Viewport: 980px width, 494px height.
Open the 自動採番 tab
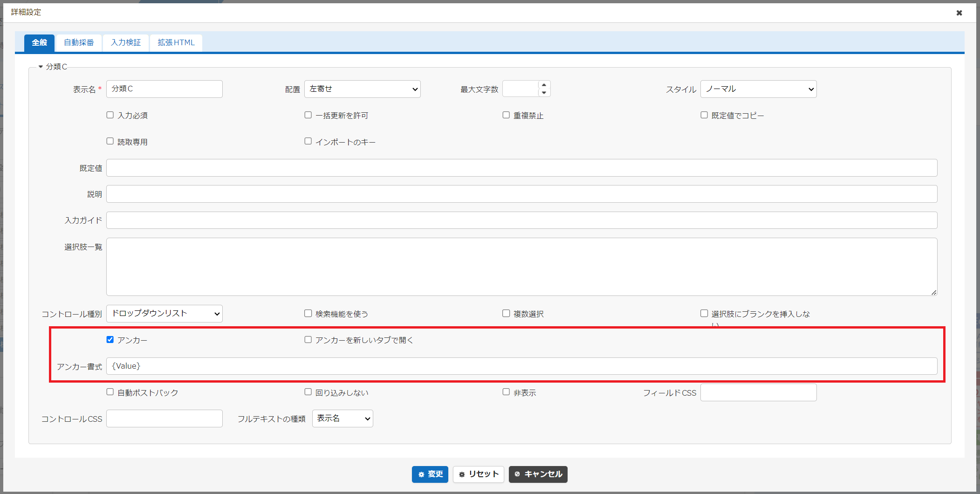tap(79, 42)
